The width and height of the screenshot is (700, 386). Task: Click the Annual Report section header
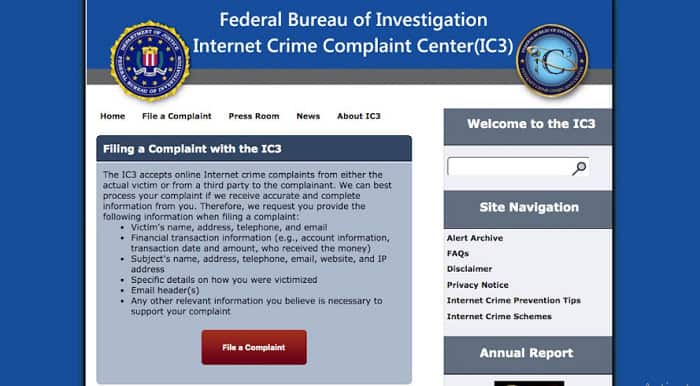pos(528,354)
